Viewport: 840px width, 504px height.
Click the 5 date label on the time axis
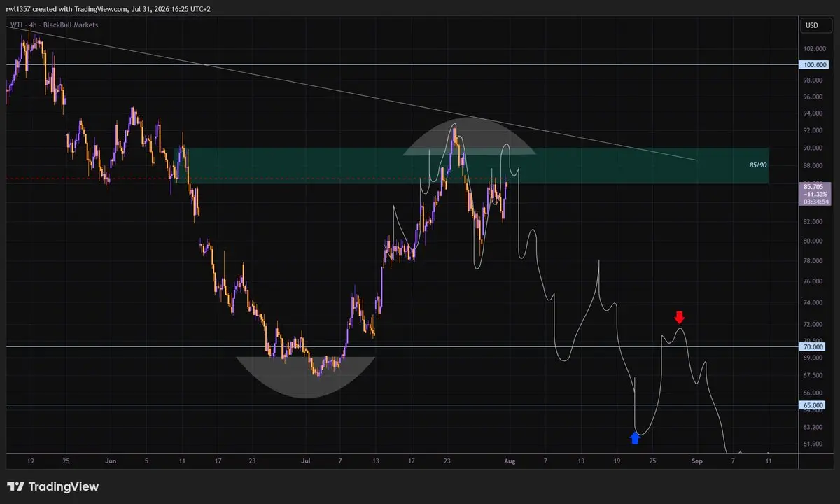pos(147,462)
